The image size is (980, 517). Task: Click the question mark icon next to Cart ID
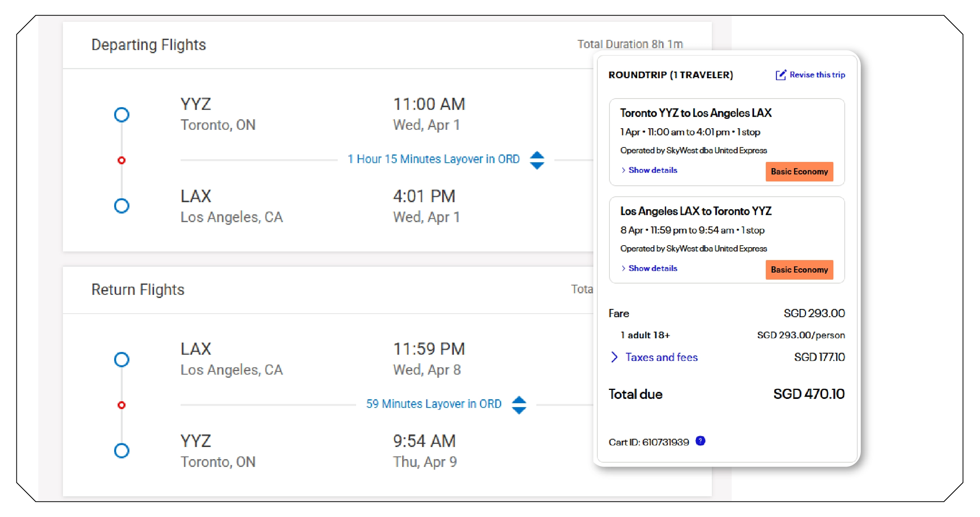700,441
